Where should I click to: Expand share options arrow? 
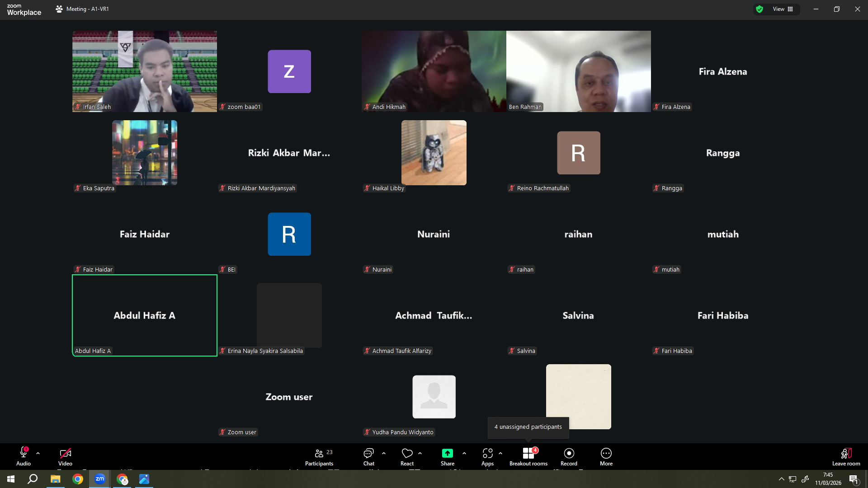(464, 453)
